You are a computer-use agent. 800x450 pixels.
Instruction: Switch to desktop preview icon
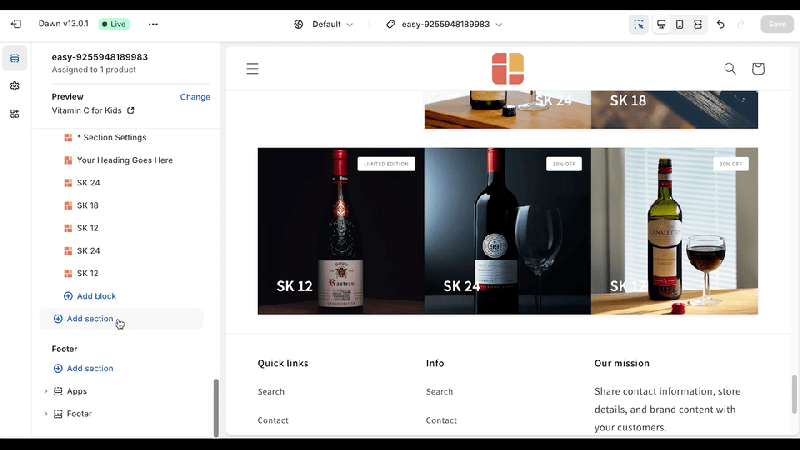(661, 24)
